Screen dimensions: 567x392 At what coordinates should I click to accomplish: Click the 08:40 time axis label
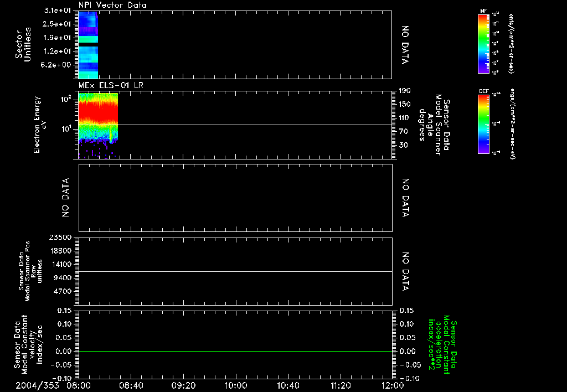pyautogui.click(x=131, y=385)
